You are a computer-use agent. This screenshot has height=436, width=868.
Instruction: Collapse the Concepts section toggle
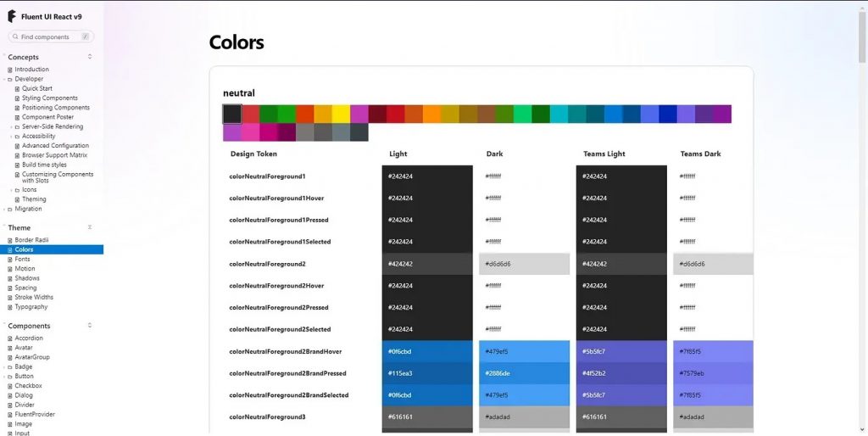(x=90, y=57)
